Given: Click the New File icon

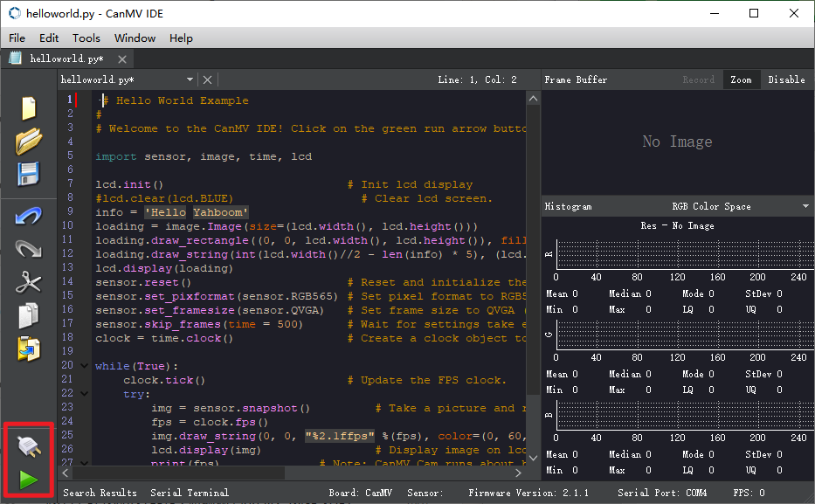Looking at the screenshot, I should click(29, 108).
